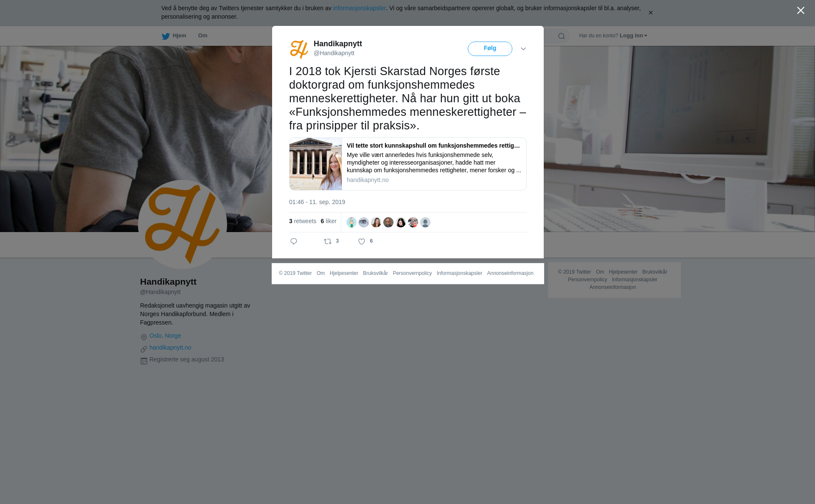This screenshot has width=815, height=504.
Task: Click the search magnifier icon
Action: click(x=562, y=36)
